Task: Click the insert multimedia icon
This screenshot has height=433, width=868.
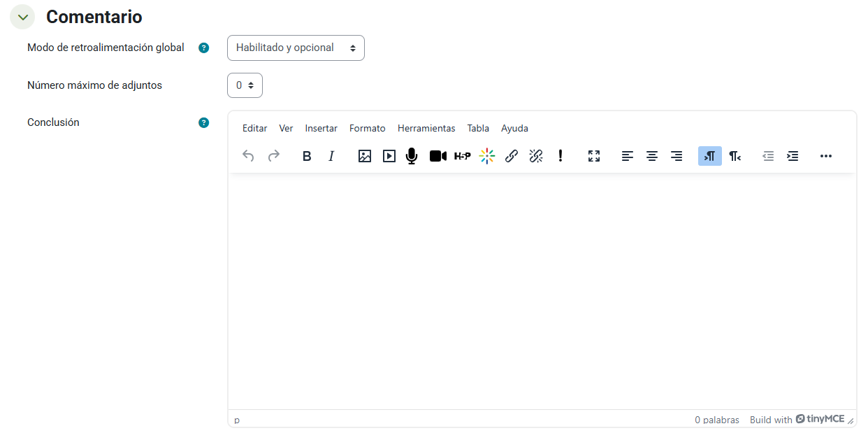Action: (x=389, y=156)
